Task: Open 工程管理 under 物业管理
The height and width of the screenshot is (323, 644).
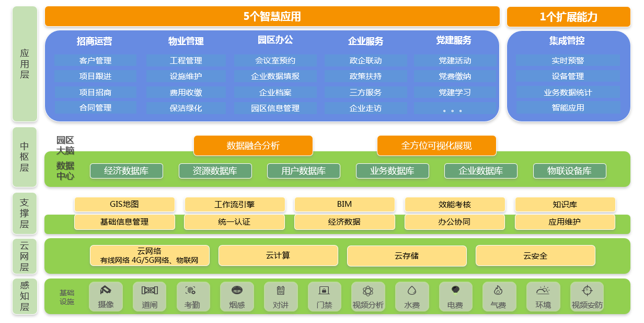Action: [186, 61]
